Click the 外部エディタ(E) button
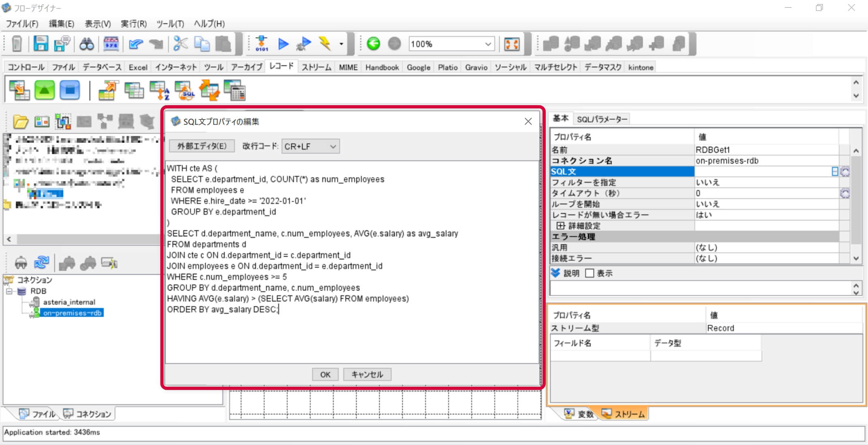 tap(202, 146)
